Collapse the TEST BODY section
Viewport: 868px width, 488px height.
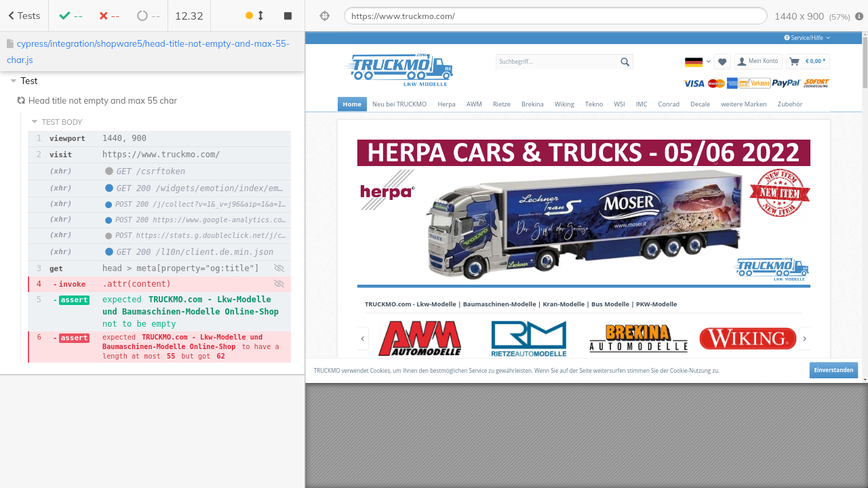35,122
